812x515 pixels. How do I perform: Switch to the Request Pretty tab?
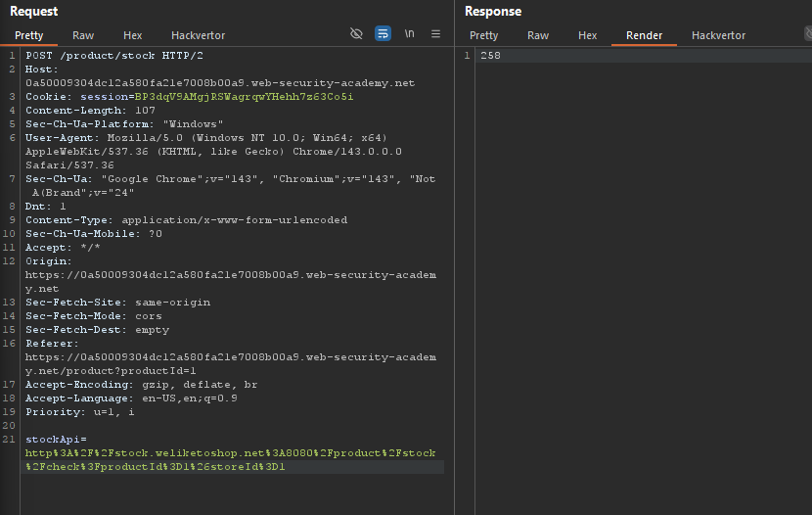(x=29, y=35)
